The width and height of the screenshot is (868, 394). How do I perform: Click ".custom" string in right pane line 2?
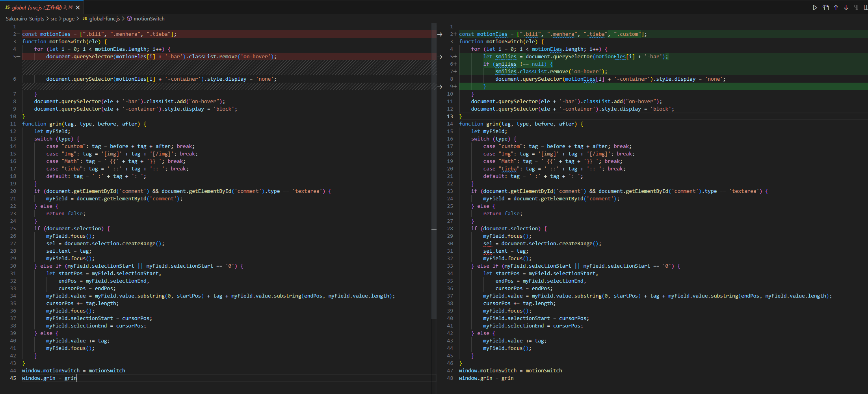coord(627,34)
